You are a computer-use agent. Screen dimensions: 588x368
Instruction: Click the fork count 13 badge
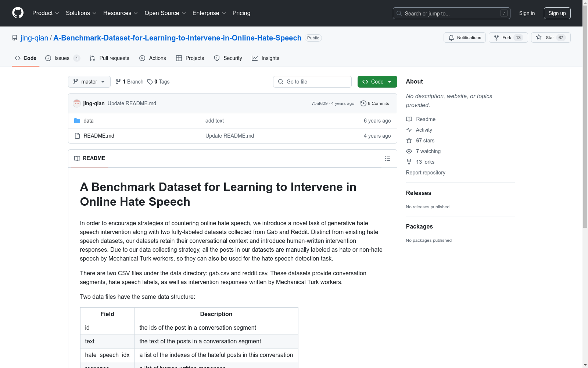[x=518, y=38]
